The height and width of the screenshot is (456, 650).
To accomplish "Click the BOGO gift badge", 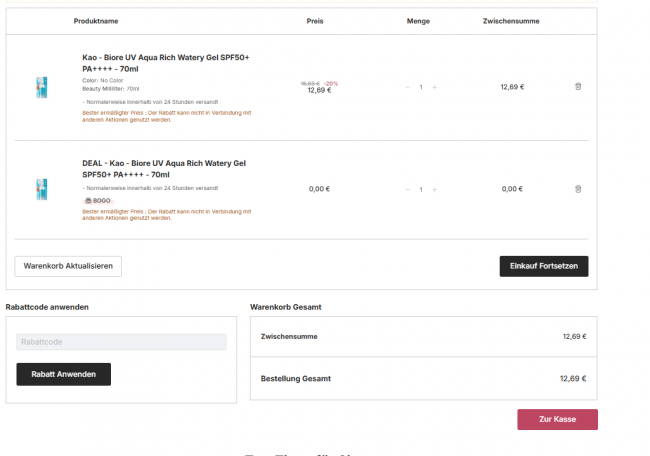I will click(98, 201).
